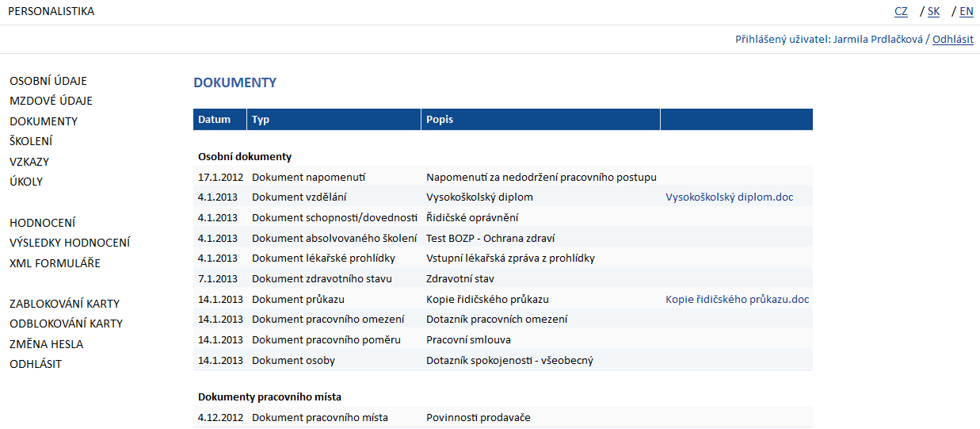Open XML formuláře from sidebar
The width and height of the screenshot is (980, 429).
(x=55, y=263)
